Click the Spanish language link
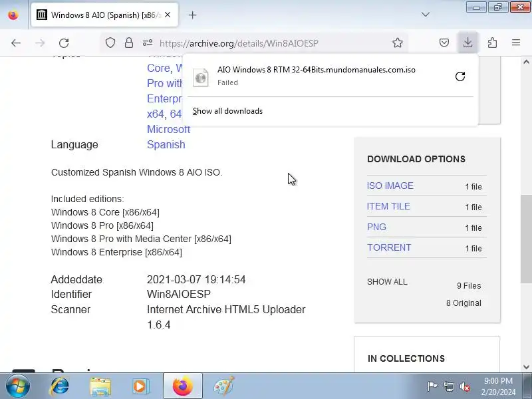Screen dimensions: 532x399 tap(166, 144)
